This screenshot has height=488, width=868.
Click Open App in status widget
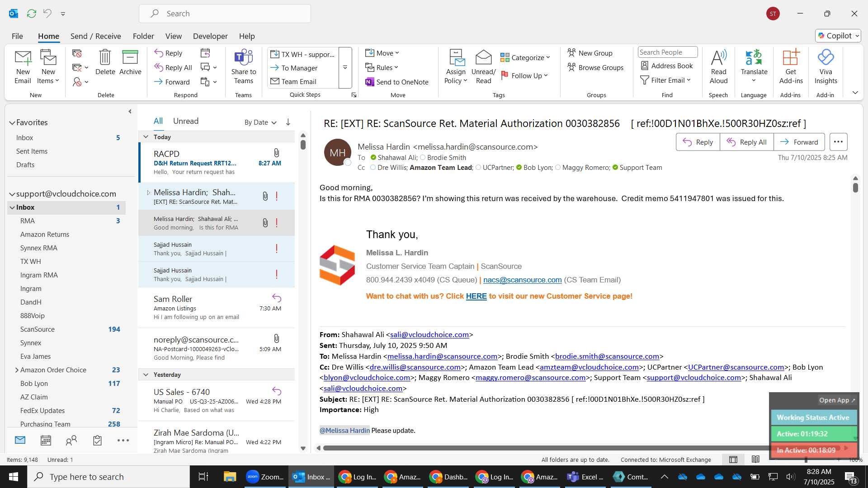837,400
